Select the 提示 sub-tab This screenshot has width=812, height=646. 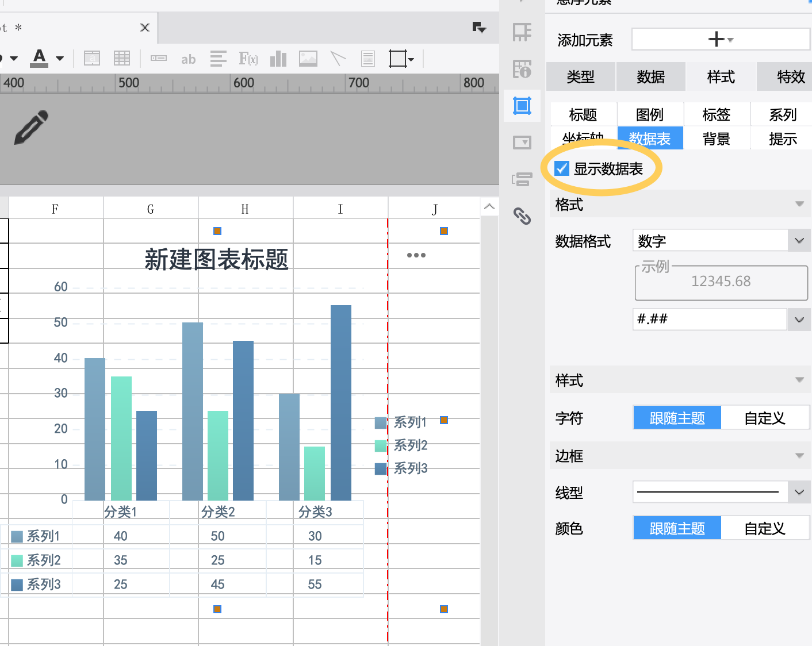(x=782, y=139)
